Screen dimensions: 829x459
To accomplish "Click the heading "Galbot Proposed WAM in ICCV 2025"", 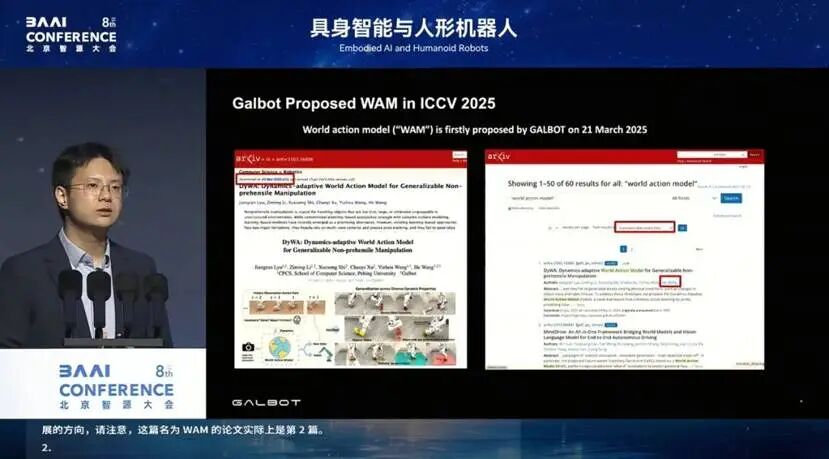I will coord(364,103).
